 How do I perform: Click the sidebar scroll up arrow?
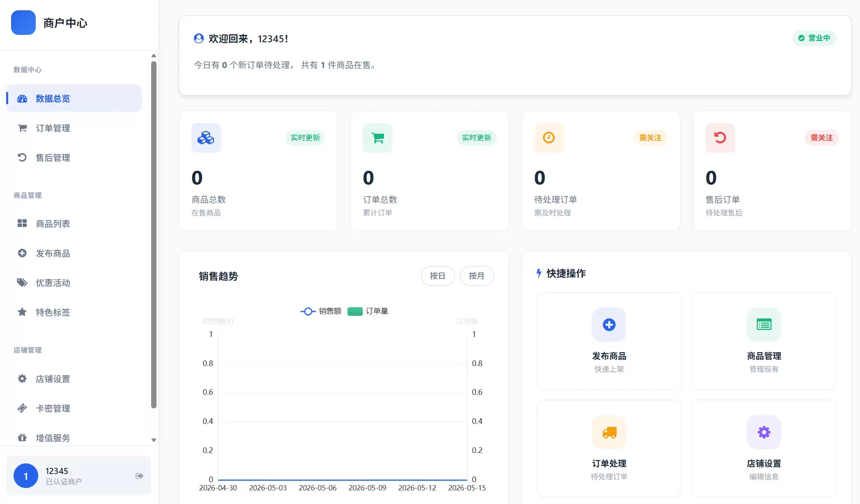tap(154, 55)
